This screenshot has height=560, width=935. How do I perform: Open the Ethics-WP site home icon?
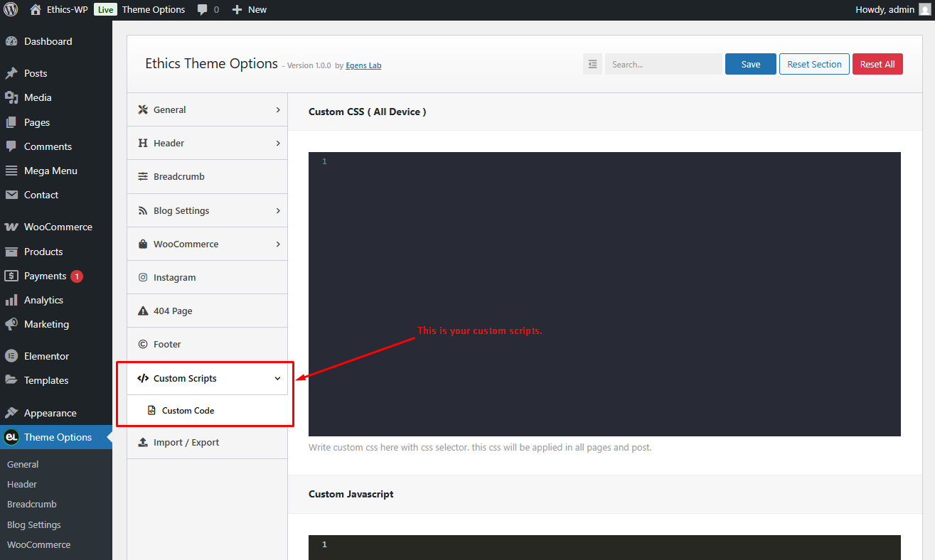36,9
